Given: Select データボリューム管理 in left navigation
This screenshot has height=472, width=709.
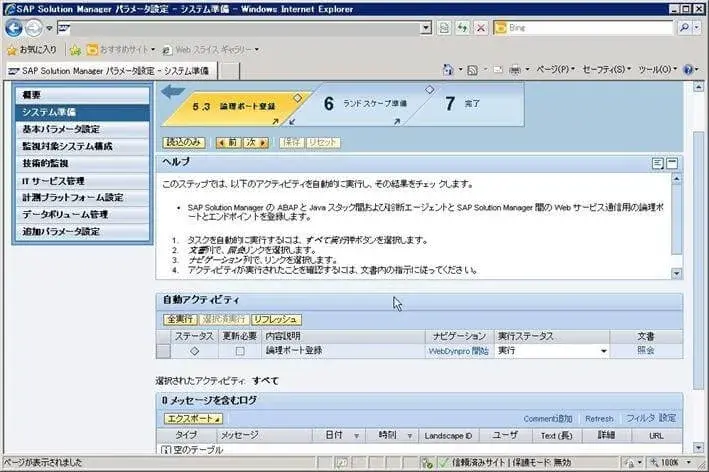Looking at the screenshot, I should pos(82,215).
